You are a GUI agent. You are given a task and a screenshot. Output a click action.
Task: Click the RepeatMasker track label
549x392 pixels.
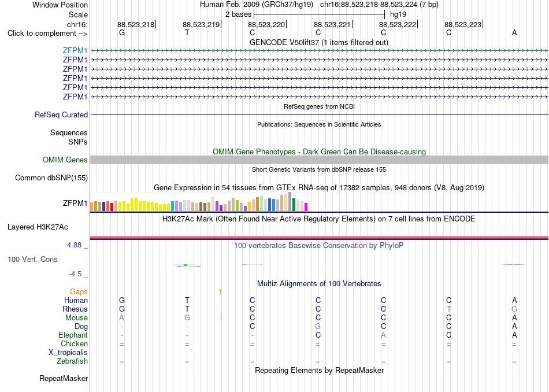coord(64,378)
